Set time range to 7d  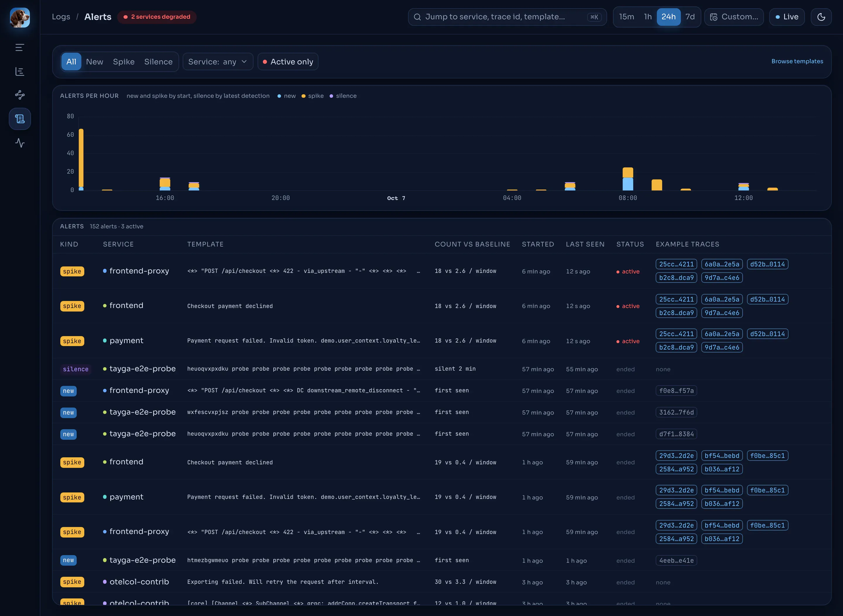pyautogui.click(x=690, y=17)
